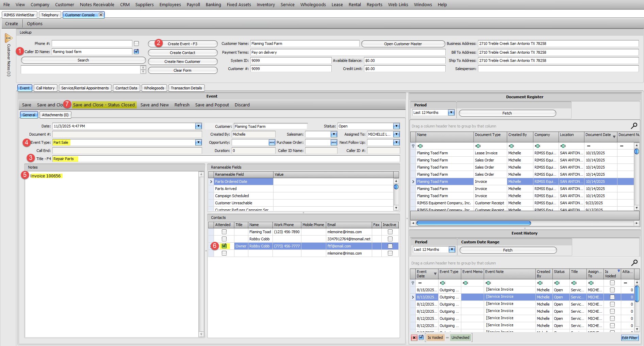Open the Event Type dropdown

(x=199, y=143)
